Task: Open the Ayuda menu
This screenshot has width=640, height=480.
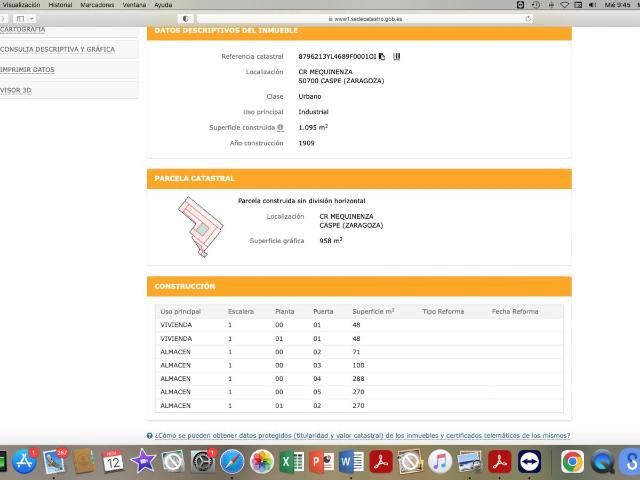Action: tap(163, 5)
